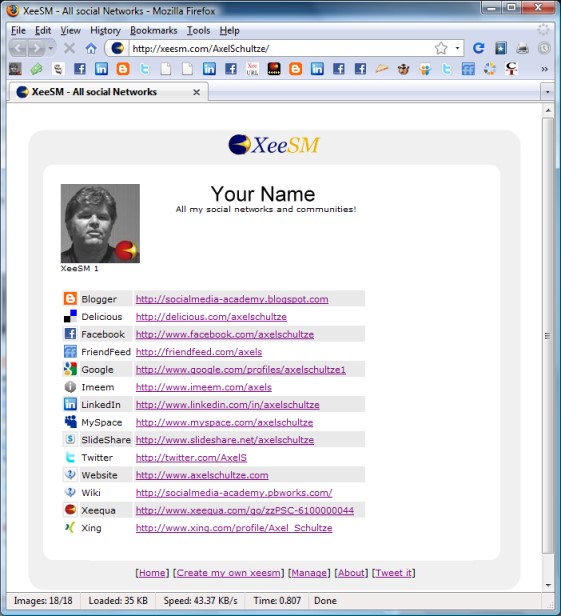Open the Edit menu
The width and height of the screenshot is (561, 616).
pyautogui.click(x=43, y=30)
